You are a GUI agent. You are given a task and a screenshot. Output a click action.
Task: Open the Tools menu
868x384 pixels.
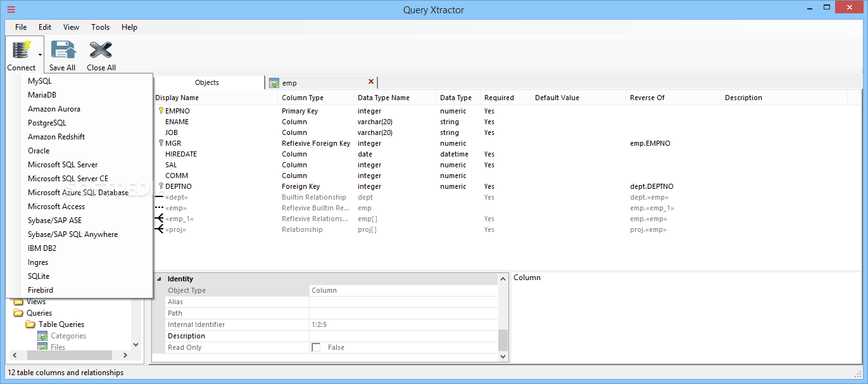[x=100, y=27]
